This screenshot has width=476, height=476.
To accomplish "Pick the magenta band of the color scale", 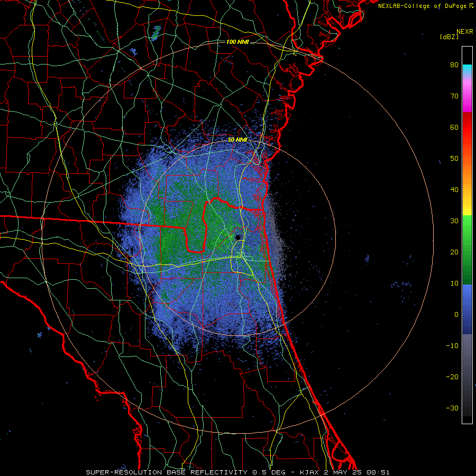I will pos(467,97).
